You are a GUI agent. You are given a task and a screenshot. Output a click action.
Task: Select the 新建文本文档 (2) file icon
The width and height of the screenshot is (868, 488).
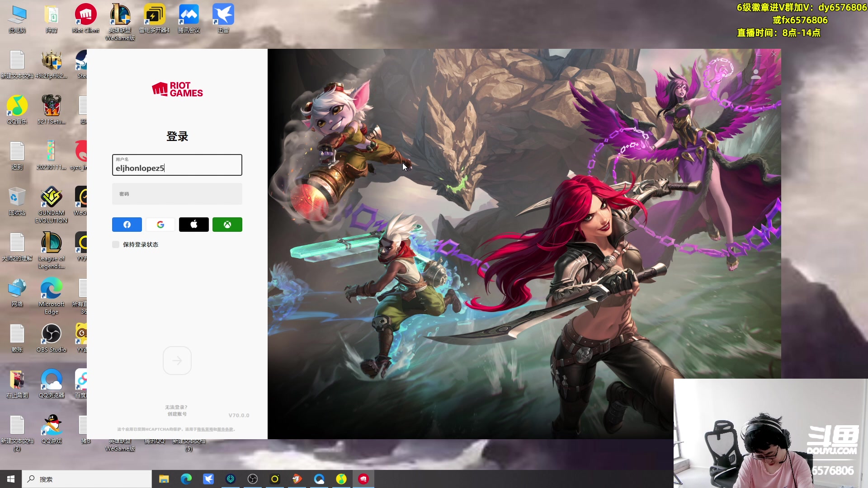(17, 432)
